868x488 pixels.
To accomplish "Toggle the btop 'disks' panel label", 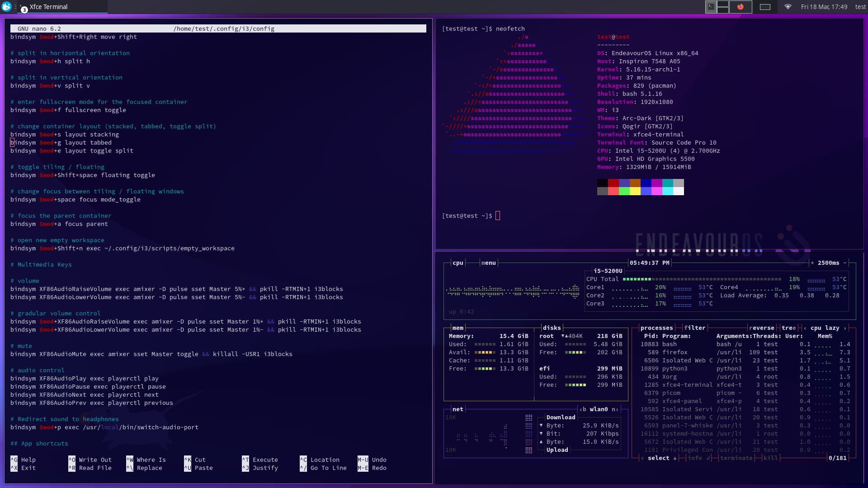I will 552,328.
